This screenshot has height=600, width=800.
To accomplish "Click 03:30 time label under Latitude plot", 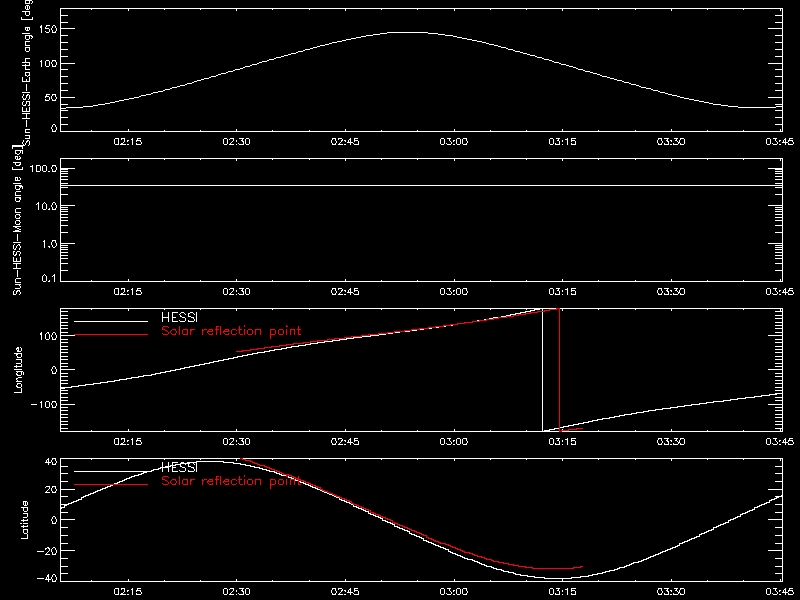I will (x=671, y=591).
